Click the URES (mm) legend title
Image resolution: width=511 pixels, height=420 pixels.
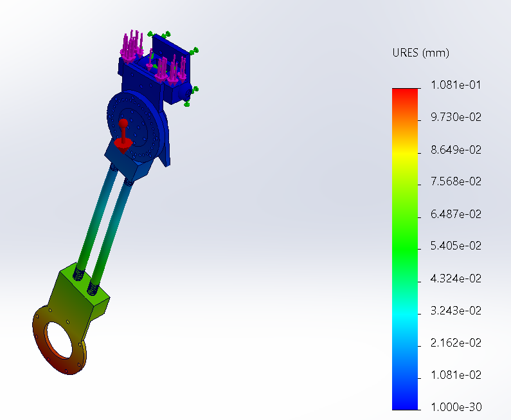click(x=421, y=53)
